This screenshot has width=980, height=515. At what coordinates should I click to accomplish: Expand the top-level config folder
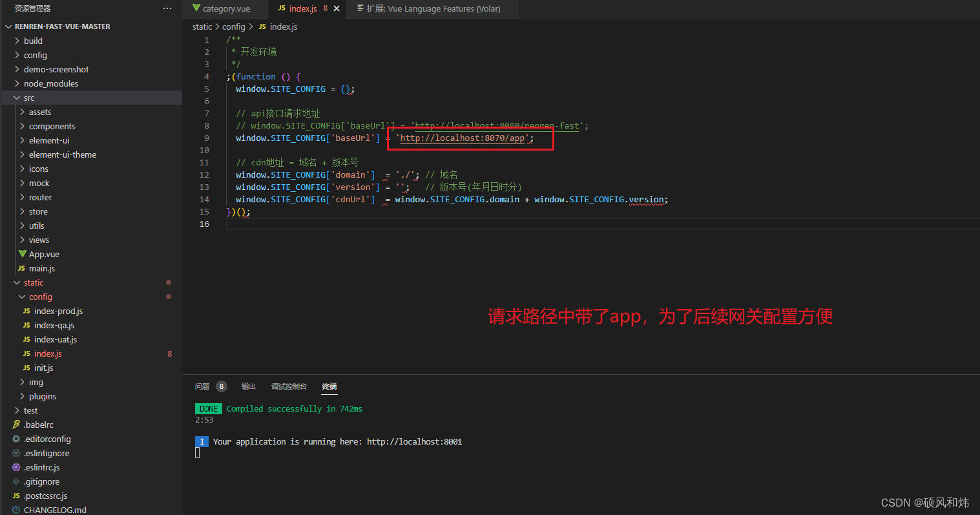point(36,55)
